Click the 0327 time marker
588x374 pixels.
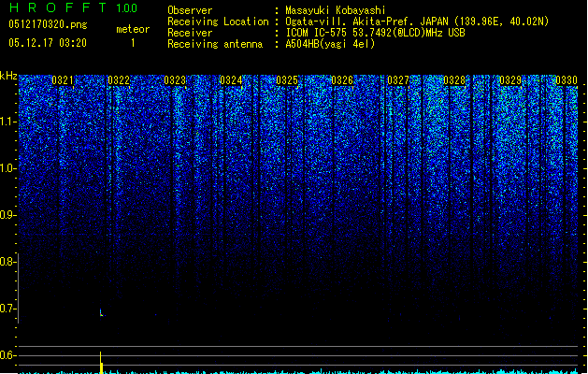pos(398,80)
